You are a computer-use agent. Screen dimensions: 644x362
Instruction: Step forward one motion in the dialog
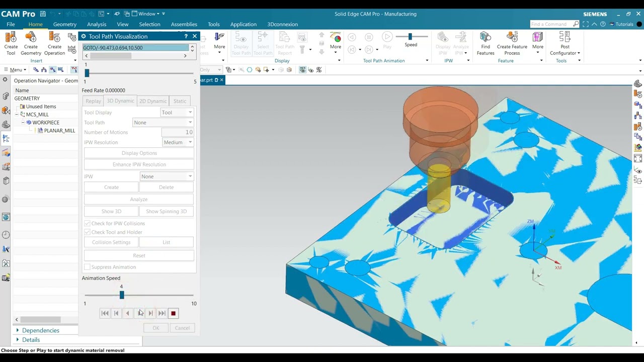click(x=150, y=313)
